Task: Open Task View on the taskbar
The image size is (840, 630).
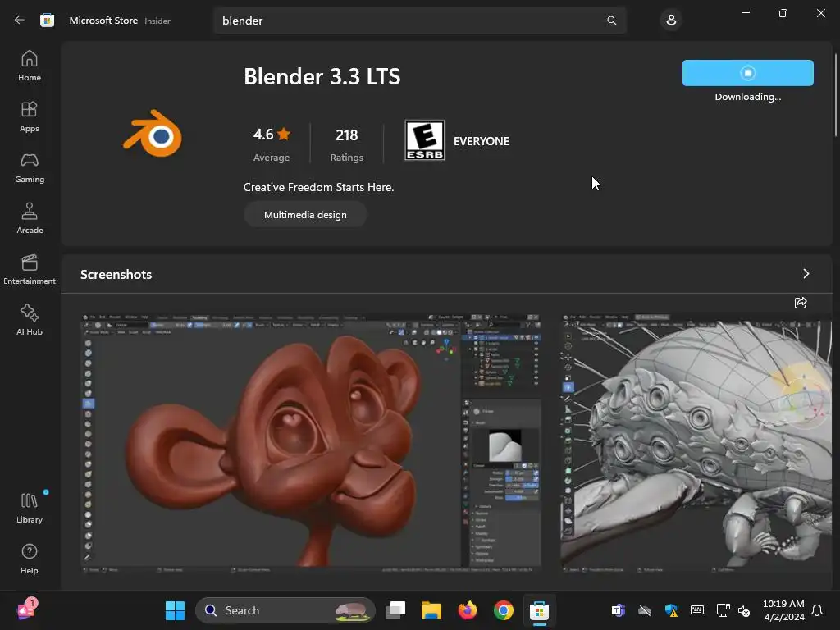Action: coord(395,610)
